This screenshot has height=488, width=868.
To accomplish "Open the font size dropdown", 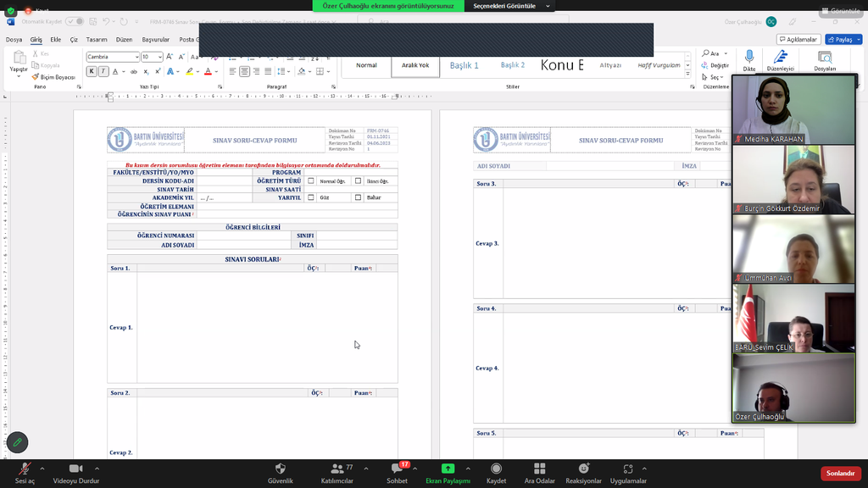I will pyautogui.click(x=159, y=57).
